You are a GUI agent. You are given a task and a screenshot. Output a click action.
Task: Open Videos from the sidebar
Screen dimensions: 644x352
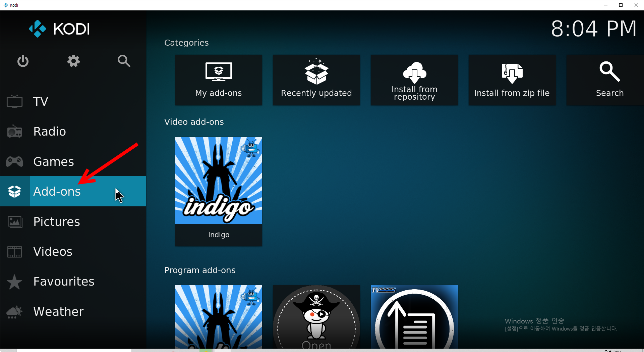tap(73, 252)
